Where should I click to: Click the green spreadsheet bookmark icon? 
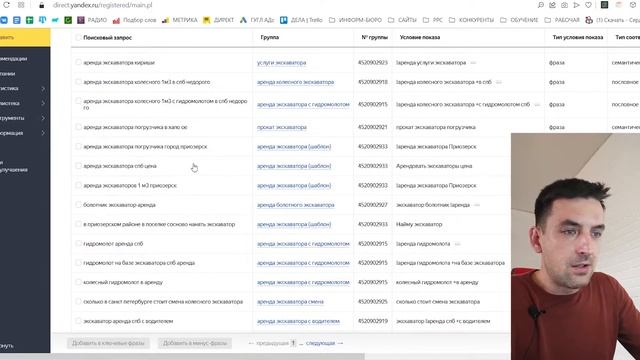pos(29,20)
